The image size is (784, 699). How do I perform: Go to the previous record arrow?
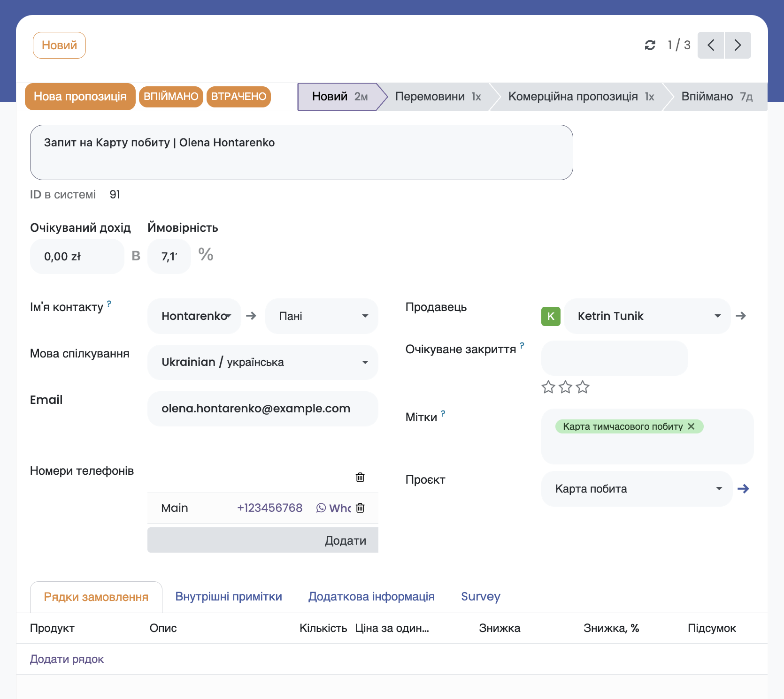[x=711, y=45]
